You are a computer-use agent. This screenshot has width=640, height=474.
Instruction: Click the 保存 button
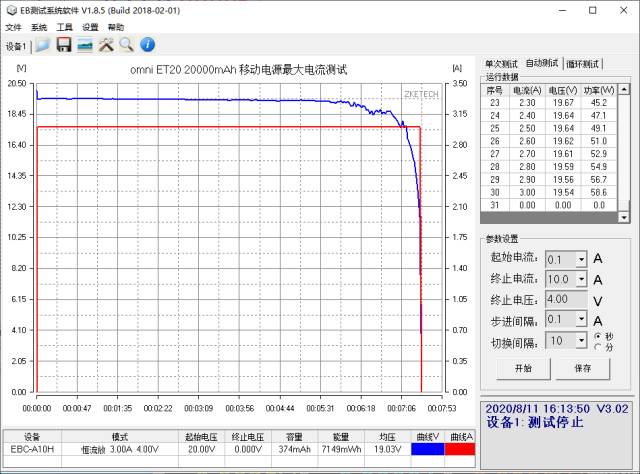coord(582,368)
